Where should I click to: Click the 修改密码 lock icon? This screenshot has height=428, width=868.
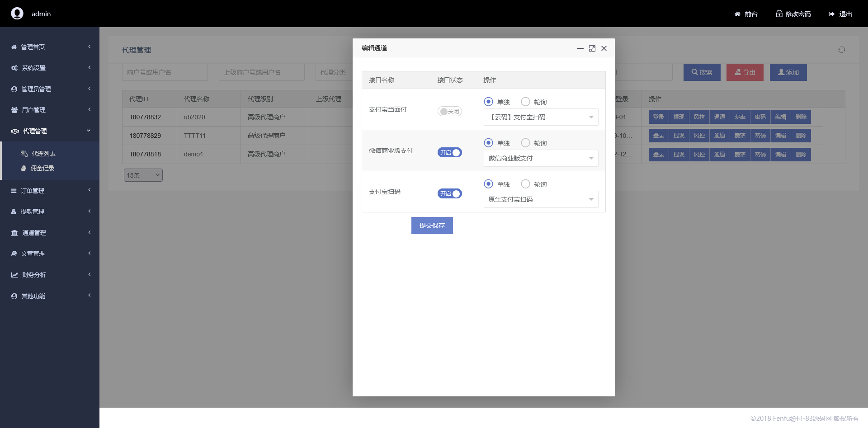(x=779, y=14)
